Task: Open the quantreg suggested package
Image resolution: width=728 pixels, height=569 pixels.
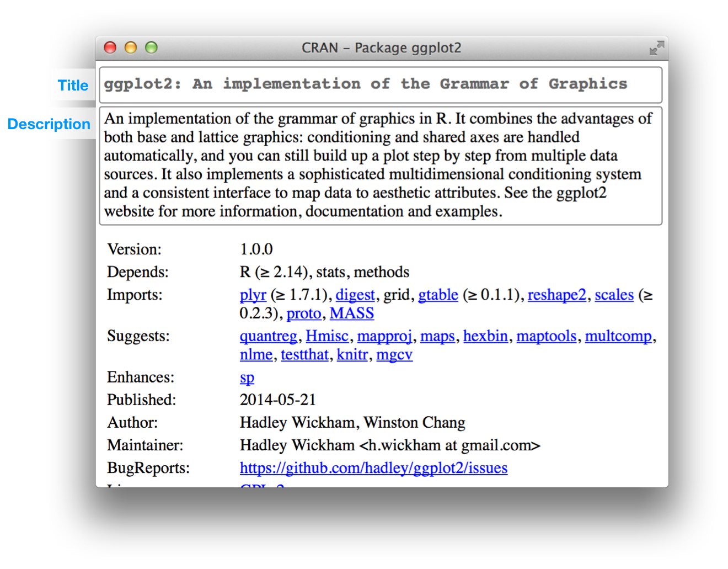Action: 269,337
